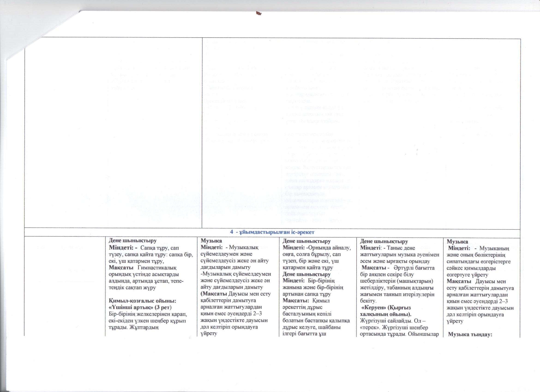Screen dimensions: 540x392
Task: Select the '«Үшінші артық» (3 рет)' game title
Action: 140,307
